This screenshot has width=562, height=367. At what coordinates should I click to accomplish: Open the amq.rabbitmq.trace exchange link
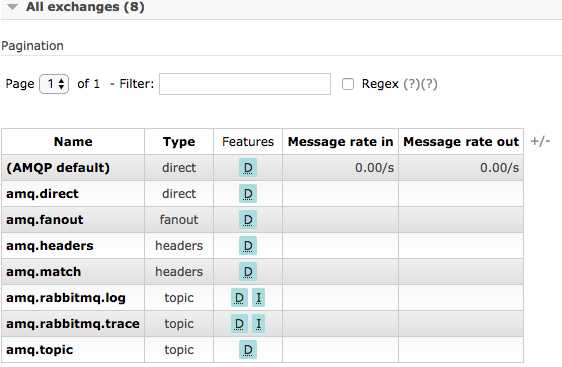(73, 324)
